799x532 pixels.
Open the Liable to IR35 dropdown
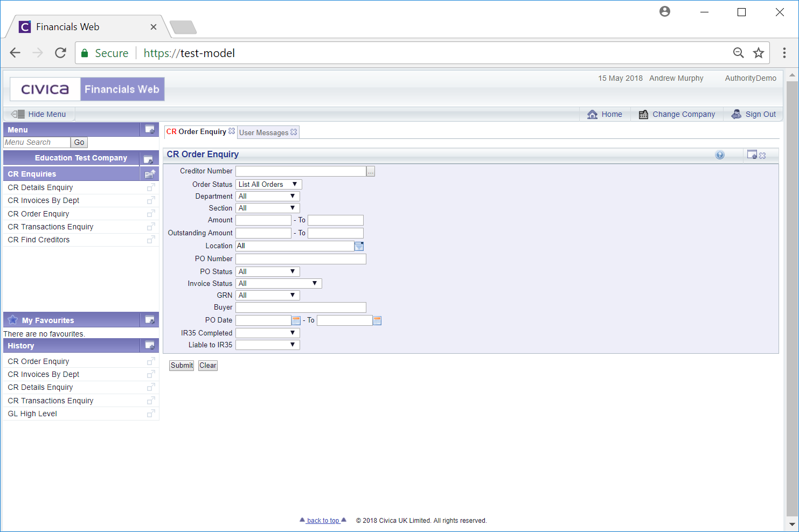tap(268, 345)
